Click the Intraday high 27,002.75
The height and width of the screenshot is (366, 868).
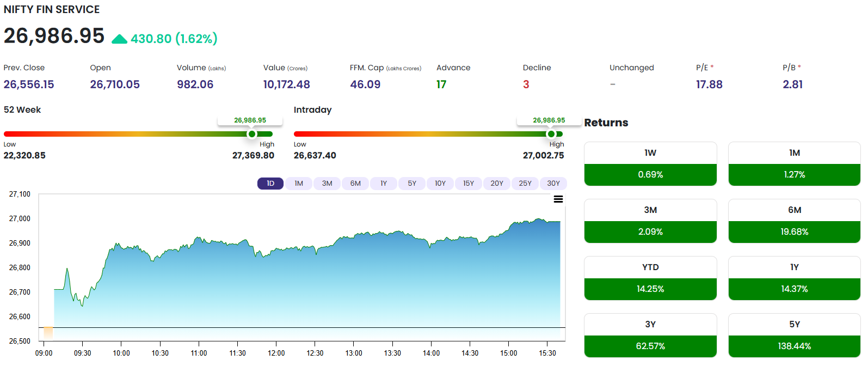coord(543,156)
